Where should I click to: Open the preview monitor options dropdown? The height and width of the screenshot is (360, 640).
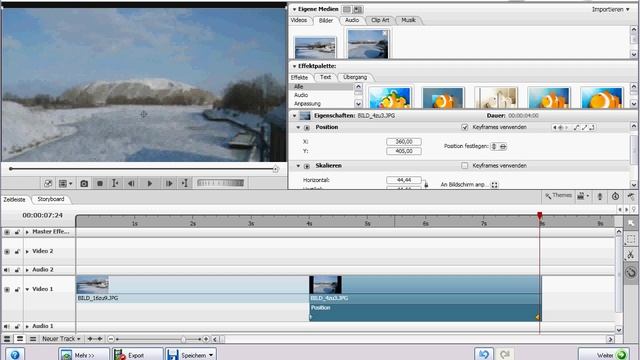point(65,184)
